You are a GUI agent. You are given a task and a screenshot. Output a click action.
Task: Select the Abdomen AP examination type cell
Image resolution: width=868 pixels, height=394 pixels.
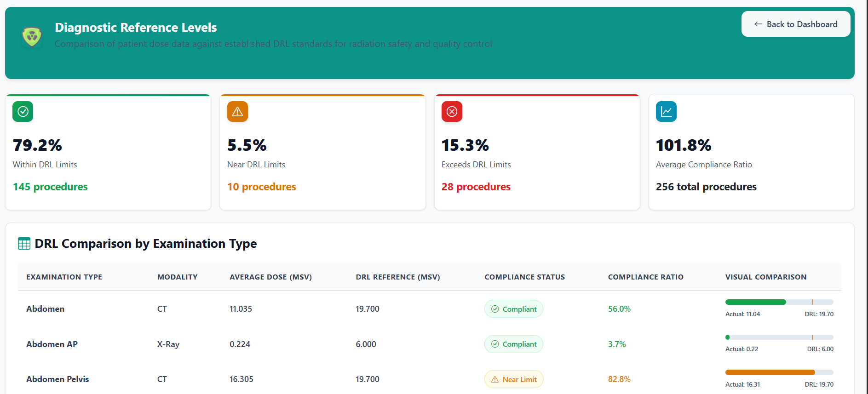52,344
